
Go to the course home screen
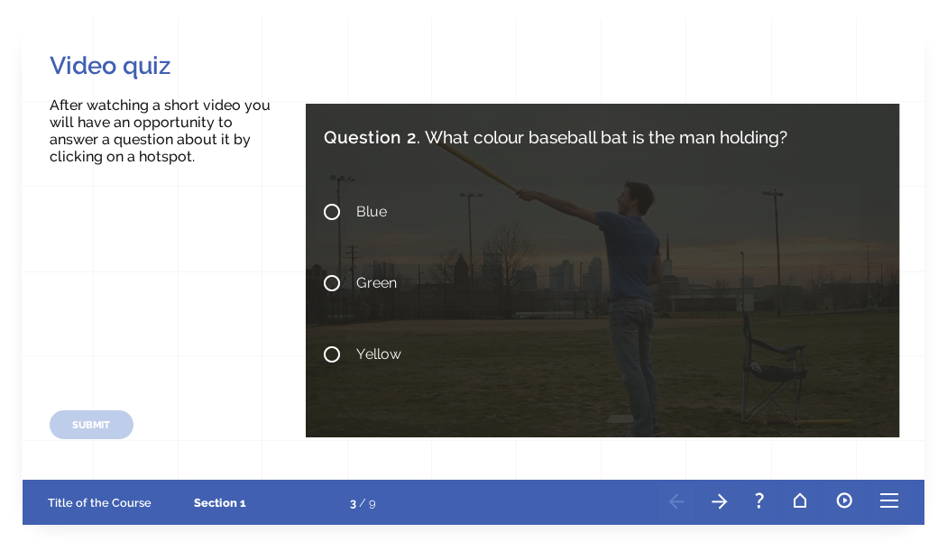tap(799, 501)
